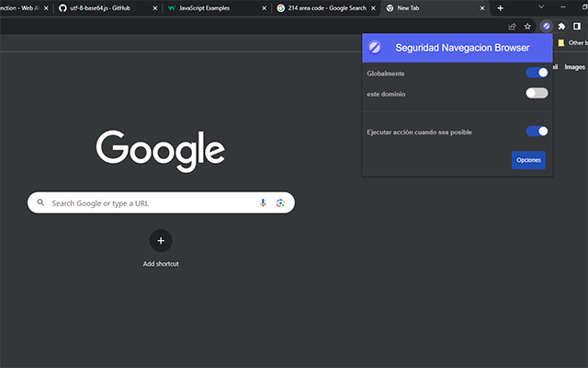Viewport: 588px width, 368px height.
Task: Close the New Tab tab
Action: point(482,8)
